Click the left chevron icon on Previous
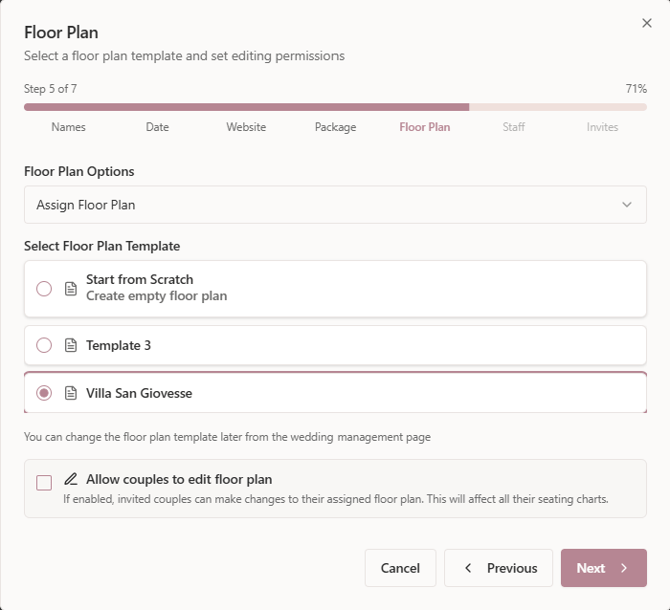The image size is (670, 610). 469,568
